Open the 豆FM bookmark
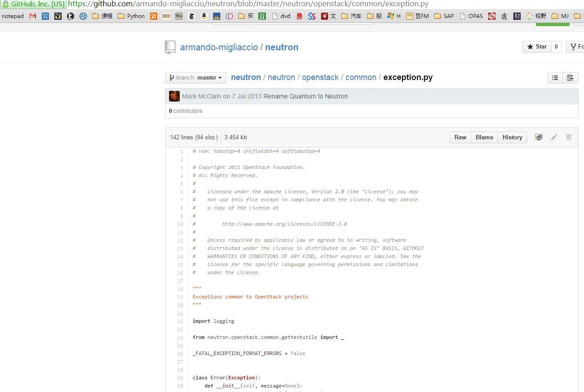584x392 pixels. 417,16
